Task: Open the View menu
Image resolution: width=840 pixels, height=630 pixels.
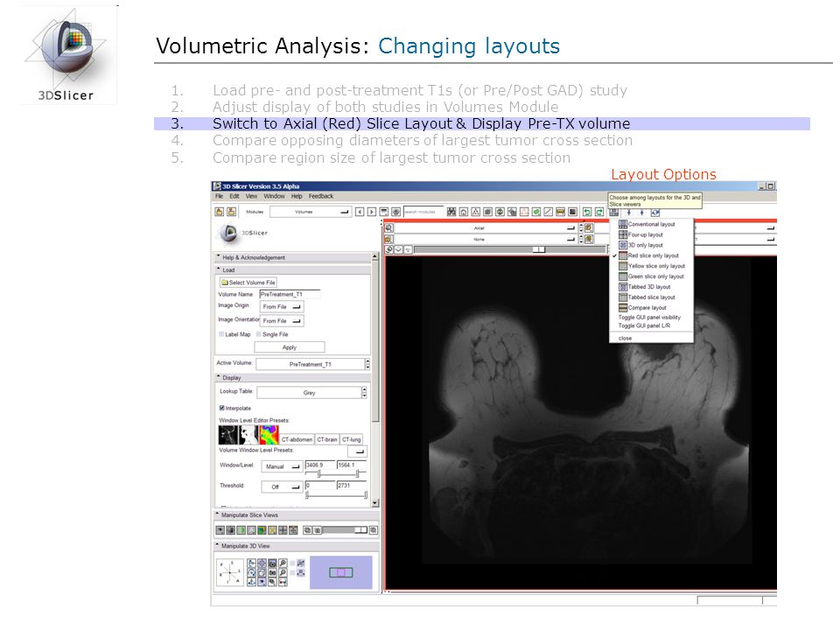Action: click(x=251, y=196)
